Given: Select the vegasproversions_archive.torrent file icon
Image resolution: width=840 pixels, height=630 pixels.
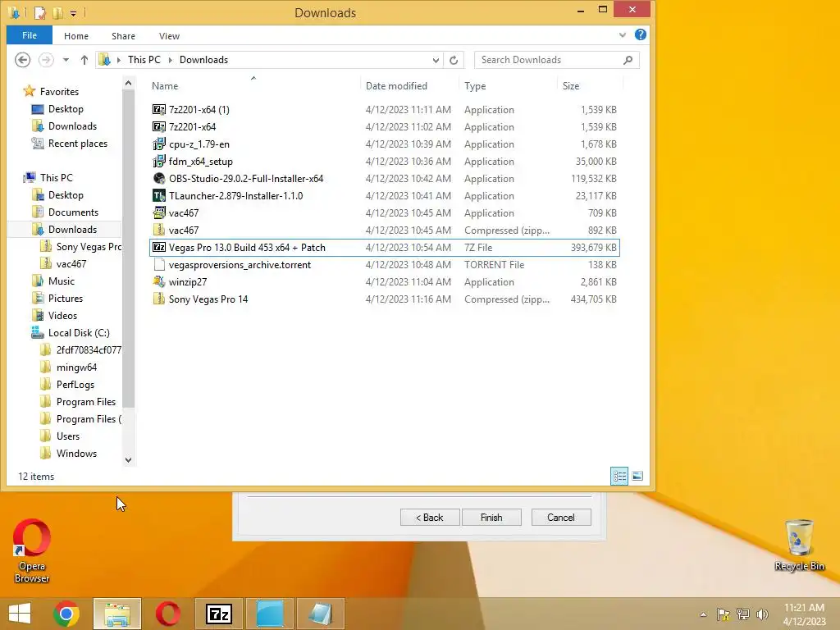Looking at the screenshot, I should click(158, 264).
